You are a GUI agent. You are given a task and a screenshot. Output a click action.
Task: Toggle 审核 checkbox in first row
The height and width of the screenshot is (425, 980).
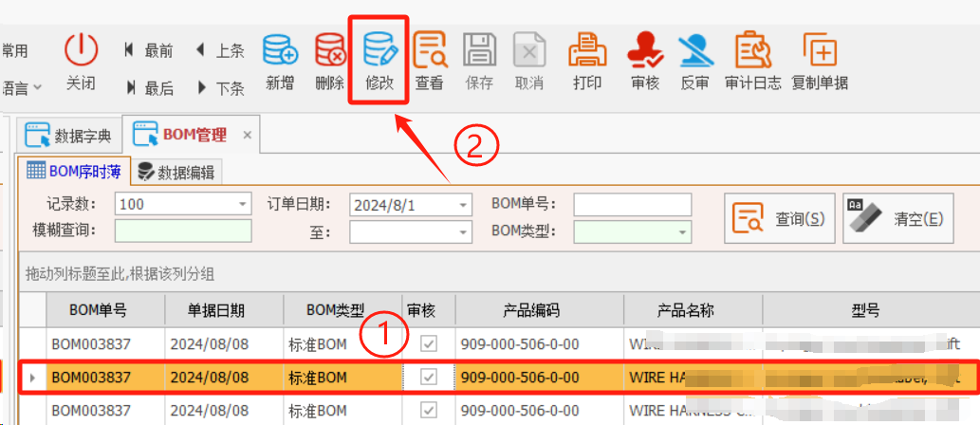429,343
